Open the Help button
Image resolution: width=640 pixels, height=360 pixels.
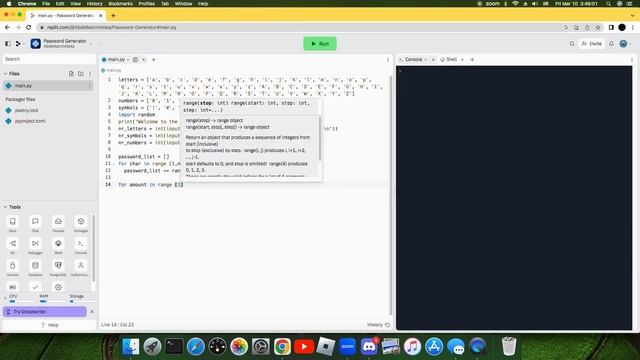(x=49, y=325)
